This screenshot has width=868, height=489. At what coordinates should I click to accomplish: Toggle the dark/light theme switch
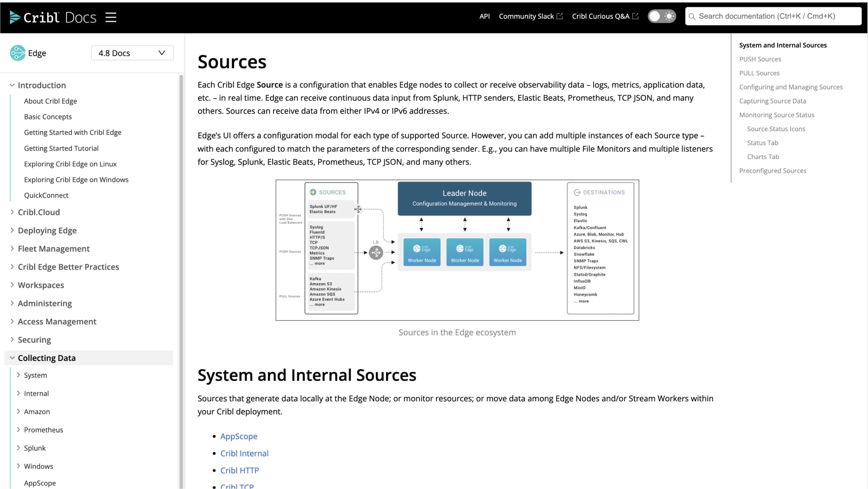click(x=662, y=16)
